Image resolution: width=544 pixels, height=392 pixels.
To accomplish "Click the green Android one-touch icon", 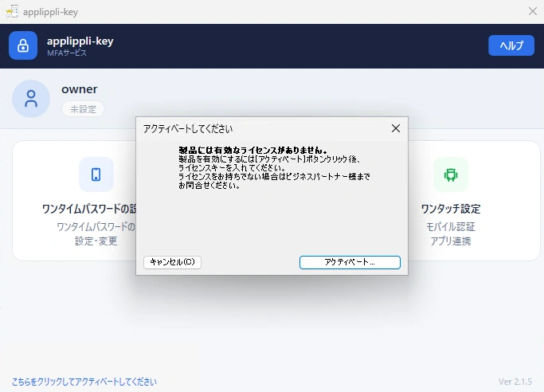I will pos(451,174).
